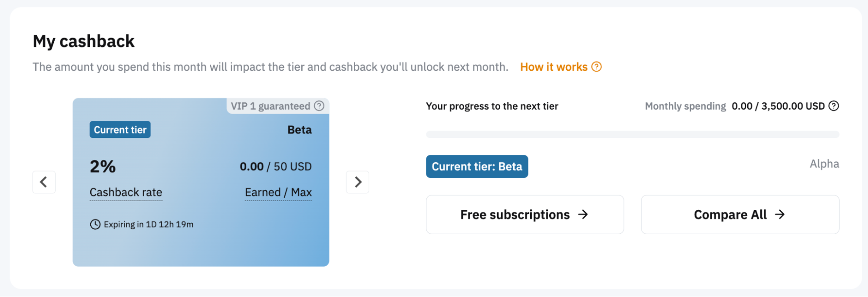Click the clock icon beside Expiring

click(x=95, y=224)
